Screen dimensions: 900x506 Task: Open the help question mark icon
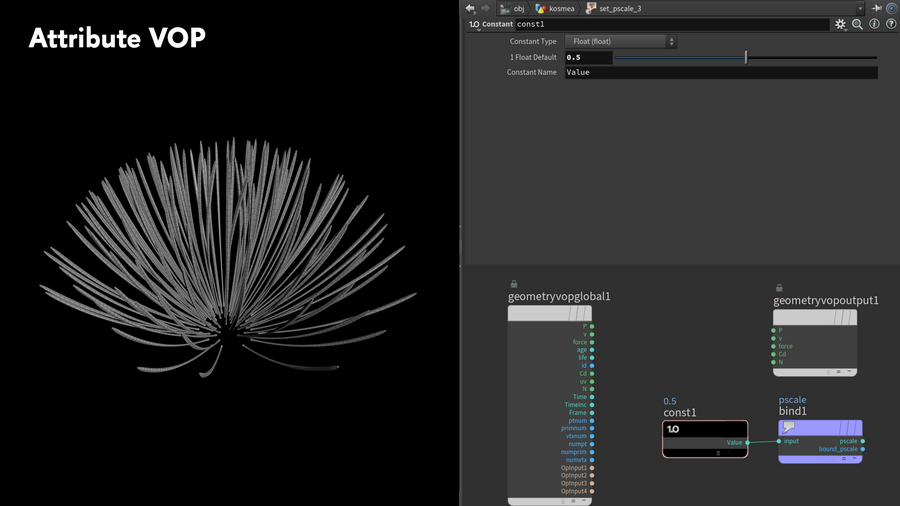(890, 24)
